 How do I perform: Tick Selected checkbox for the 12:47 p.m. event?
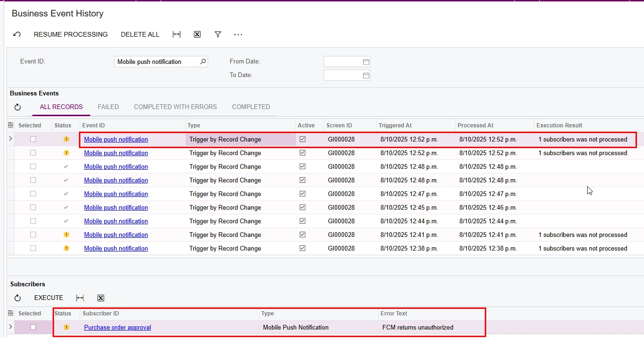click(33, 194)
